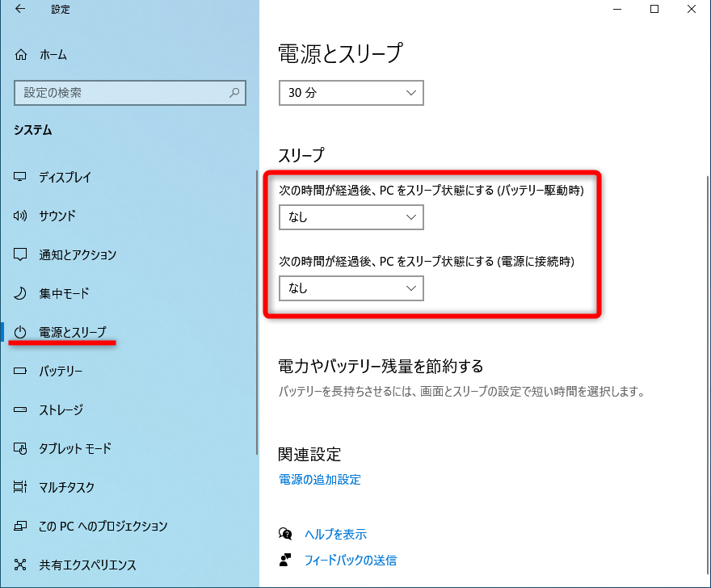Click the この PC へのプロジェクション icon
711x588 pixels.
[20, 526]
